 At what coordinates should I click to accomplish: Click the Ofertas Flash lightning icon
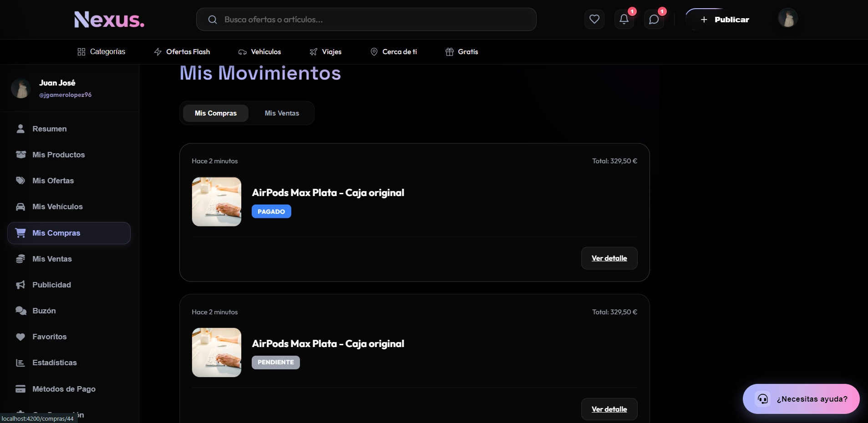[158, 52]
